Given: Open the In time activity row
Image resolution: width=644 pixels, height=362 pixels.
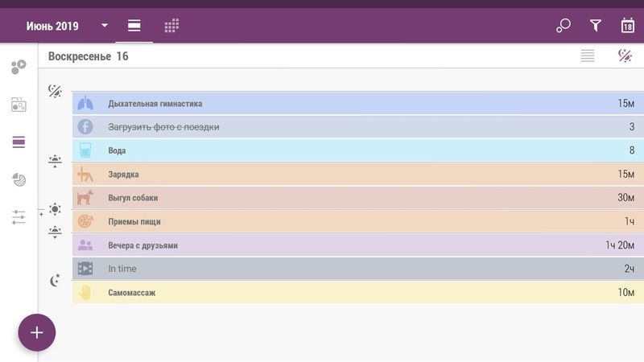Looking at the screenshot, I should tap(358, 269).
